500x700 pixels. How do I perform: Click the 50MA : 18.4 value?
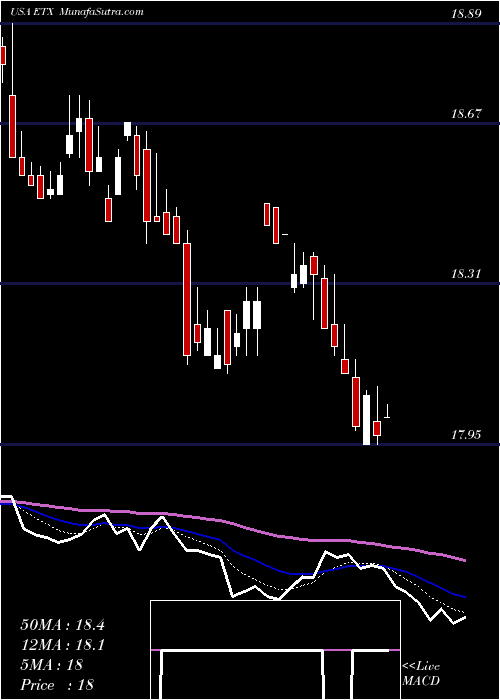[x=62, y=625]
